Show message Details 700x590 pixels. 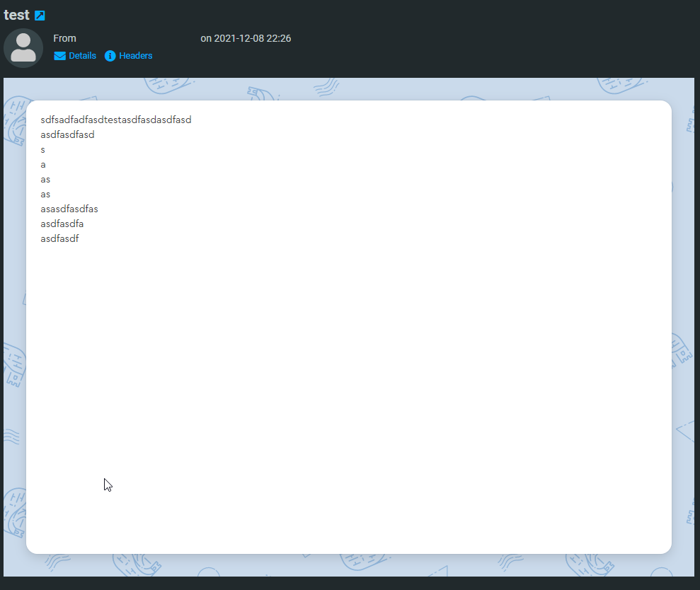coord(82,56)
